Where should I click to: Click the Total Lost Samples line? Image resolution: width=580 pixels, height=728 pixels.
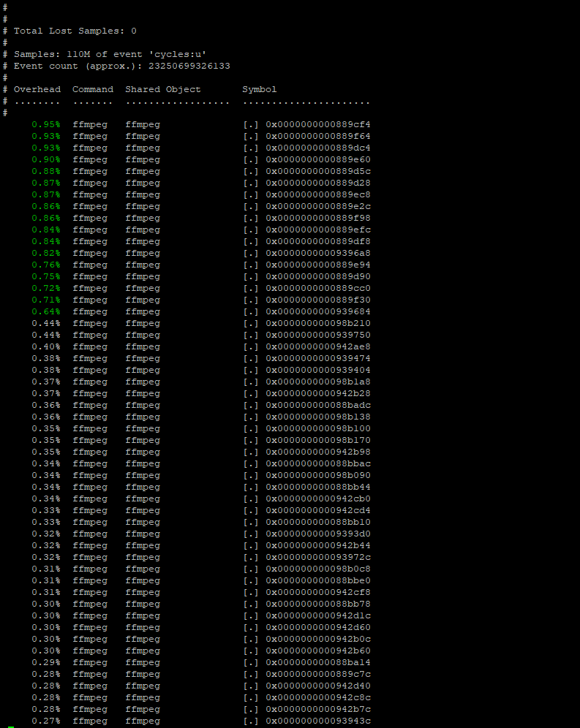click(x=75, y=31)
